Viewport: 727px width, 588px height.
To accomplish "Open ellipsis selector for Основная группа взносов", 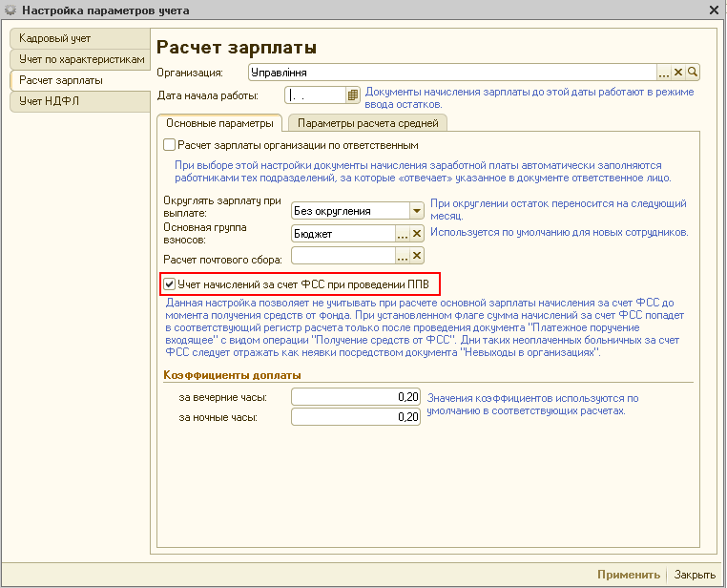I will point(403,233).
